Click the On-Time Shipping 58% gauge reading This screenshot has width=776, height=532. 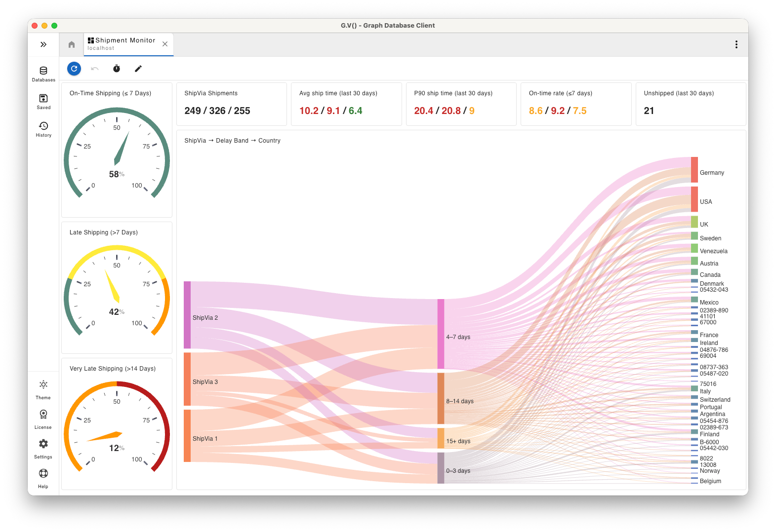[117, 174]
